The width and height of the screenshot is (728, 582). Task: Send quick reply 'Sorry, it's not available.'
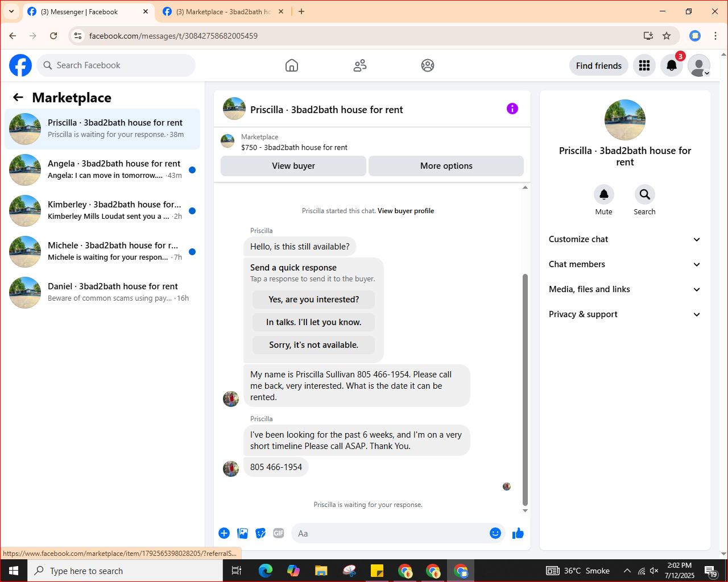point(314,345)
